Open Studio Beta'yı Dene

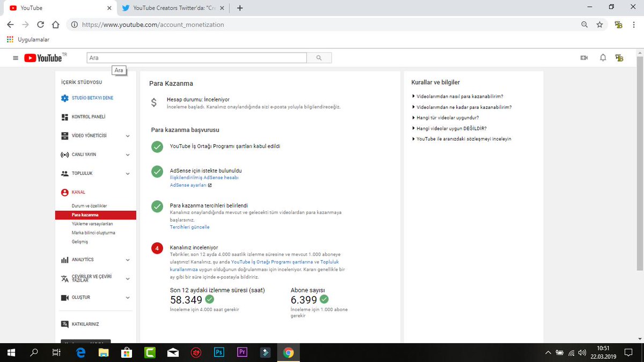(92, 98)
